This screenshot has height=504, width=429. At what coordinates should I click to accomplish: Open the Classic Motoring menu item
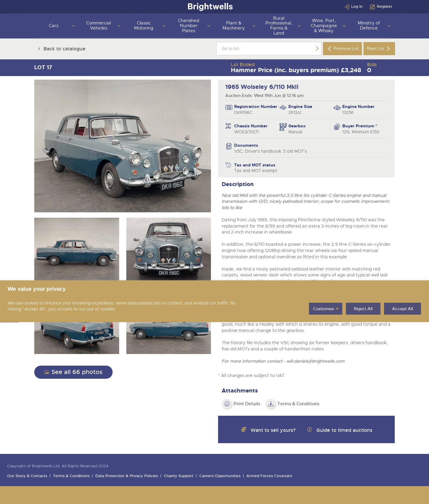pyautogui.click(x=144, y=26)
